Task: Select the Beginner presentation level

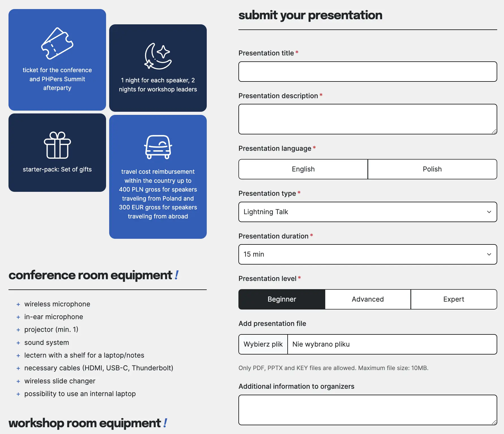Action: (x=282, y=299)
